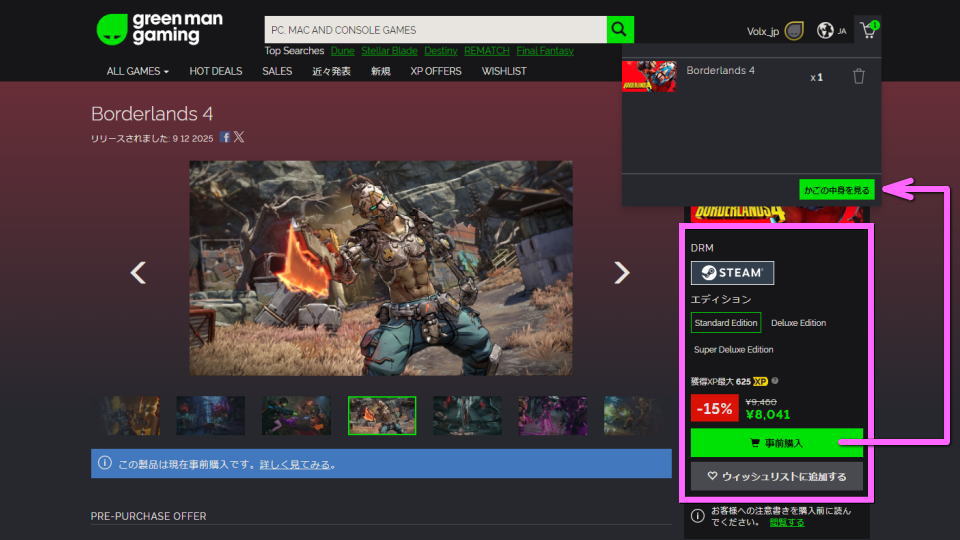
Task: Select second screenshot thumbnail in gallery
Action: pyautogui.click(x=211, y=416)
